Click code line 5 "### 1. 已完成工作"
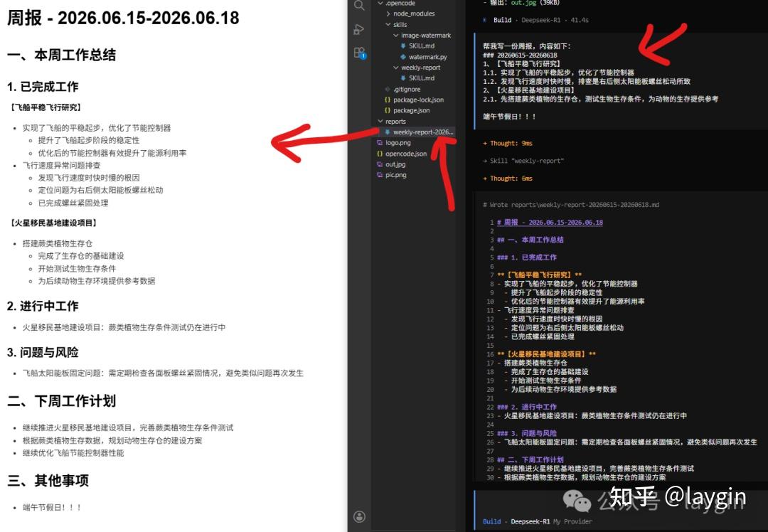The width and height of the screenshot is (768, 532). [526, 257]
